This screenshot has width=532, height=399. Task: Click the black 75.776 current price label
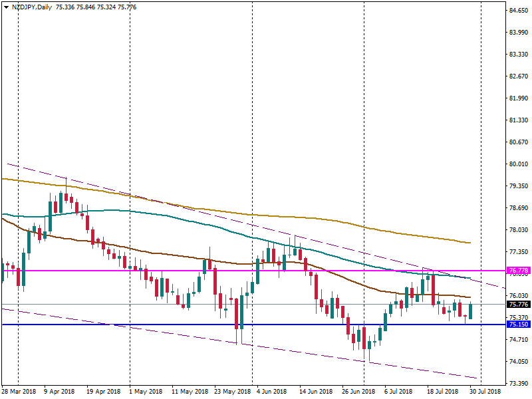point(517,305)
